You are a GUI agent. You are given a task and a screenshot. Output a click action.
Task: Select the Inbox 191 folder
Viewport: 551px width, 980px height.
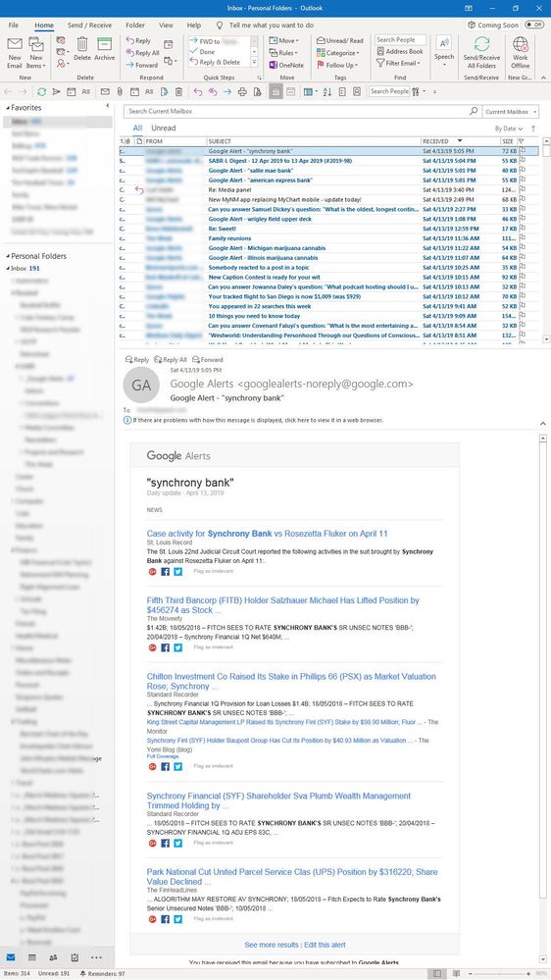tap(25, 268)
